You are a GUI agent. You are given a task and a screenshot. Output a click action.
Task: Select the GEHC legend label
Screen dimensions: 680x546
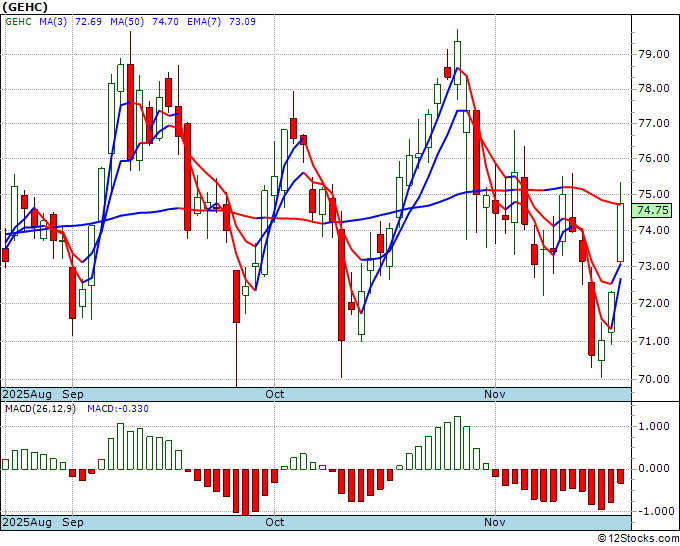coord(18,22)
